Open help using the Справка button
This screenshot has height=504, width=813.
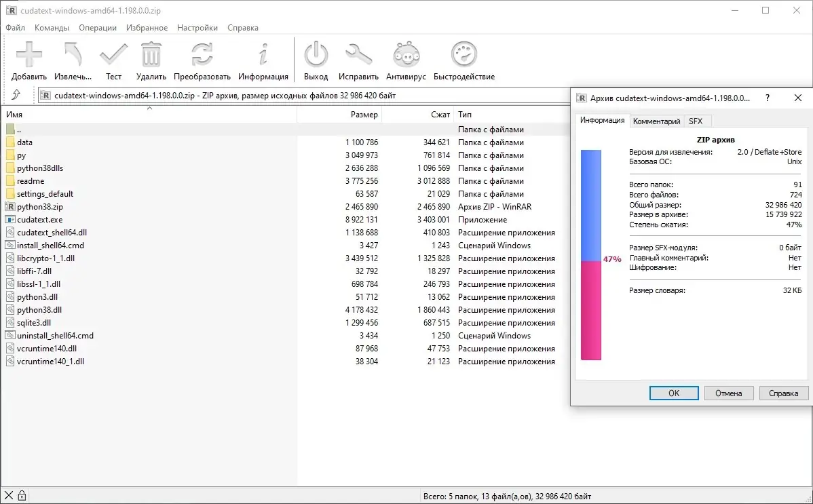click(783, 393)
